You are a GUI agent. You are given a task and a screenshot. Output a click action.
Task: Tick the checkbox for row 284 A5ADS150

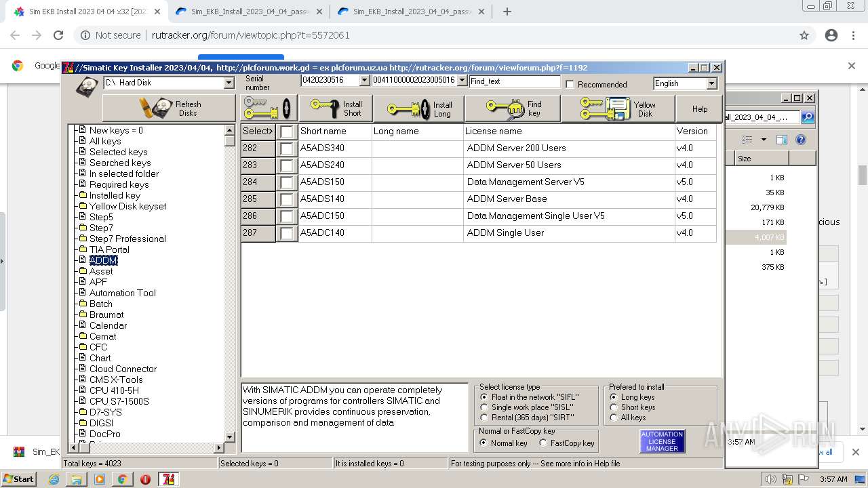click(287, 182)
